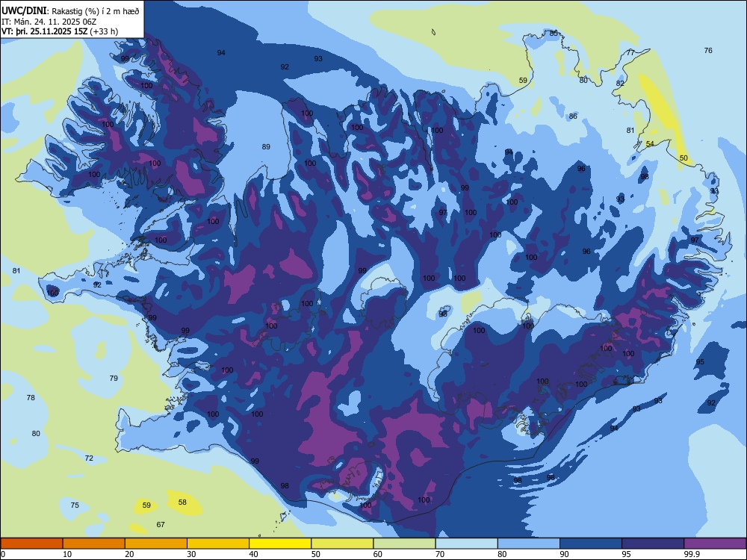Click the dark orange 0–10 legend swatch
This screenshot has height=560, width=747.
click(x=31, y=544)
